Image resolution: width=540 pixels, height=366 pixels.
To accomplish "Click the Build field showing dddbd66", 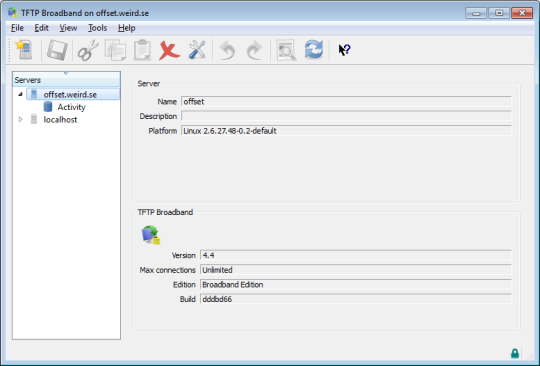I will coord(356,299).
